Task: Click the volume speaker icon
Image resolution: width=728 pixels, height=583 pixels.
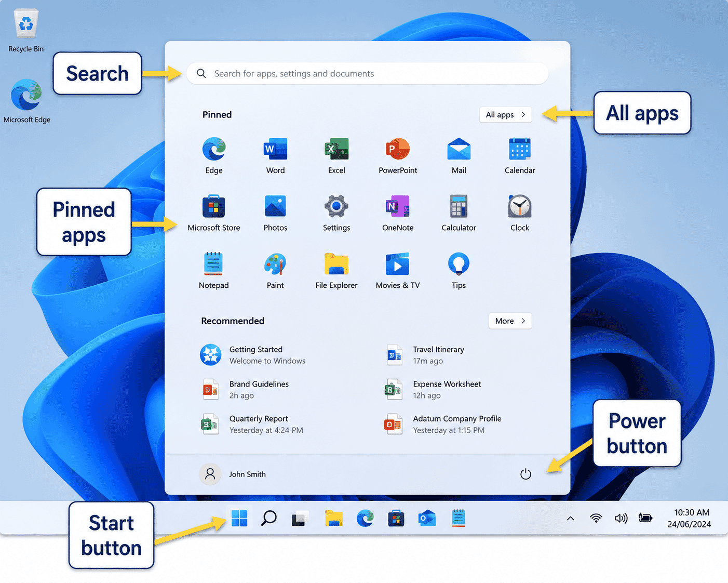Action: 621,518
